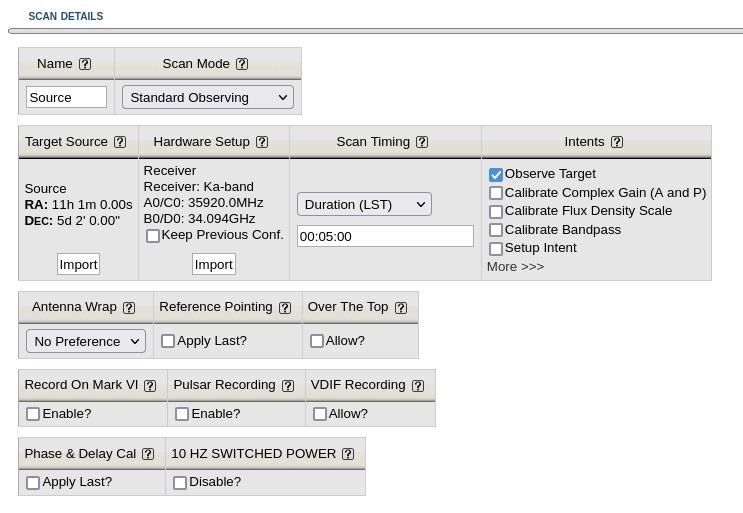Enable Record On Mark VI checkbox
743x513 pixels.
click(x=33, y=414)
